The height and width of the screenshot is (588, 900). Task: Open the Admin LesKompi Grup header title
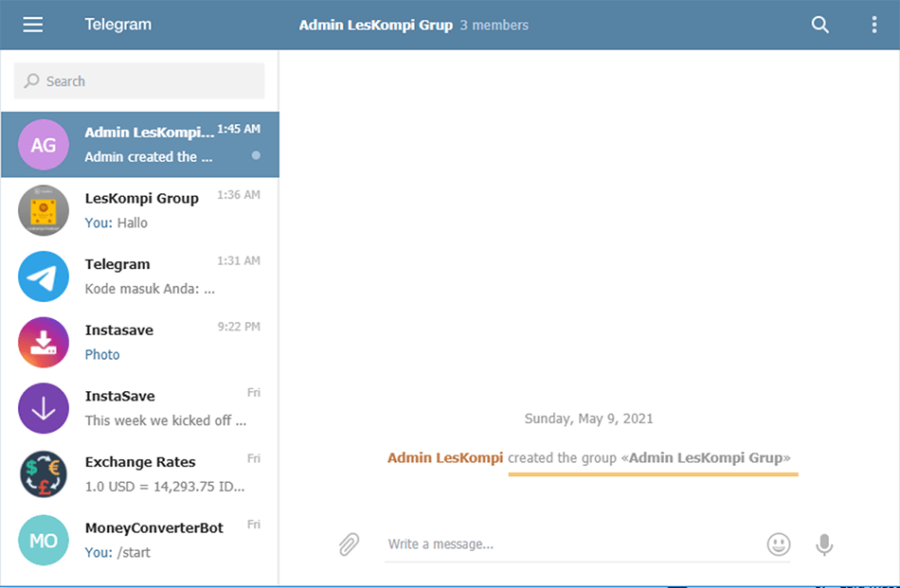tap(376, 26)
